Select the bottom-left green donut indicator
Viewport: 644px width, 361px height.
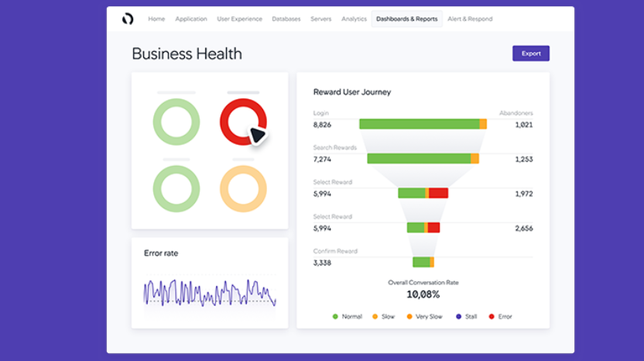[176, 188]
